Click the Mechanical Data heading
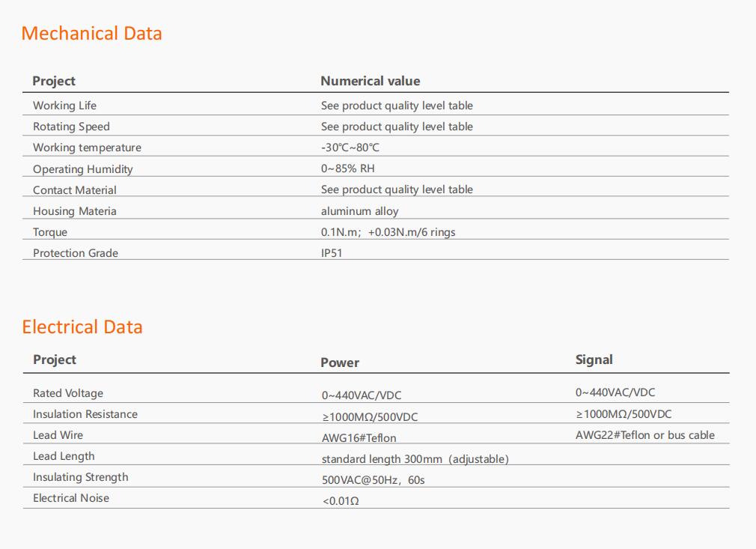 click(91, 33)
